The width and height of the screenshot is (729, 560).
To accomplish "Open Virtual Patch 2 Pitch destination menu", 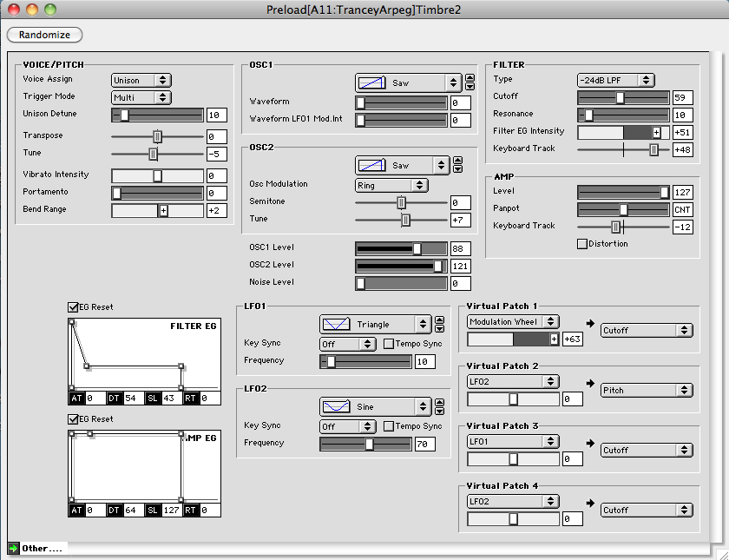I will [647, 391].
